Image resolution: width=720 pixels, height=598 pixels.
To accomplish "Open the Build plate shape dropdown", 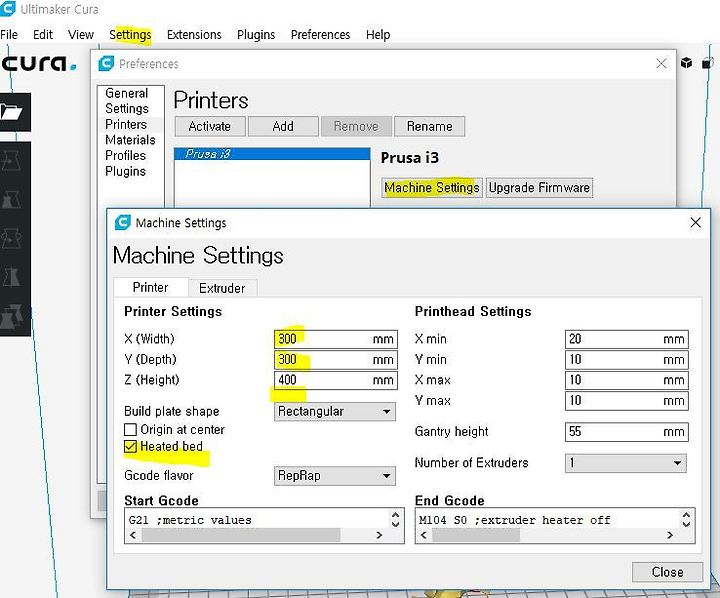I will point(335,412).
